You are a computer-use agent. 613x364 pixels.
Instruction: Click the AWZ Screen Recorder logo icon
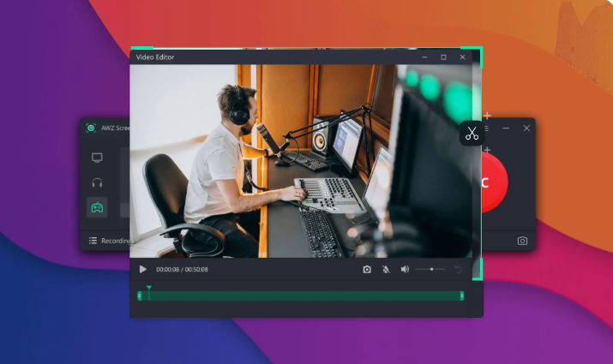click(91, 128)
